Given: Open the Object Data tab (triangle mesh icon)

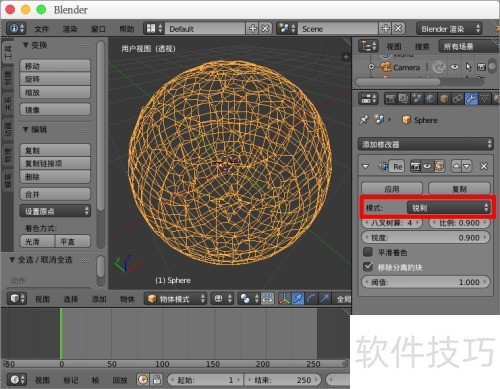Looking at the screenshot, I should click(484, 99).
